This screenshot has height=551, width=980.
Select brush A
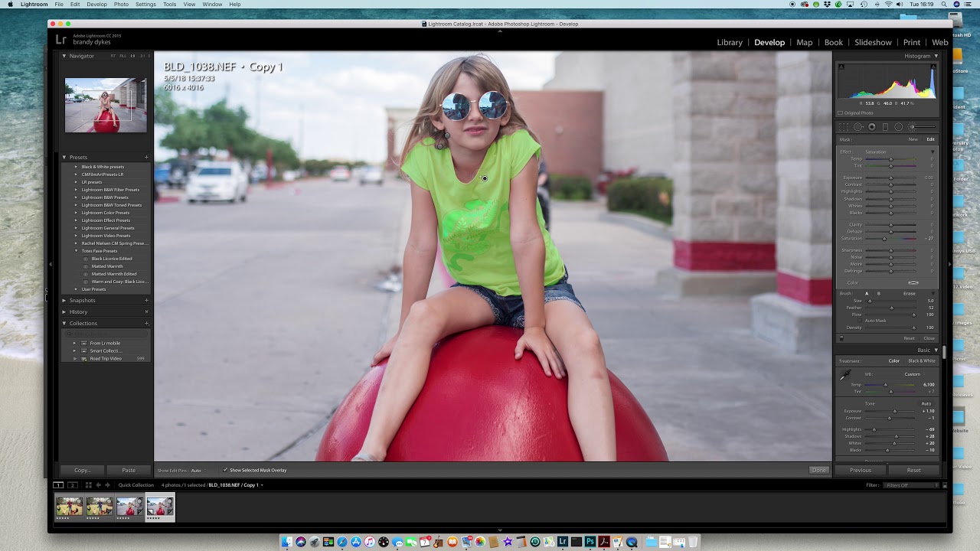867,294
